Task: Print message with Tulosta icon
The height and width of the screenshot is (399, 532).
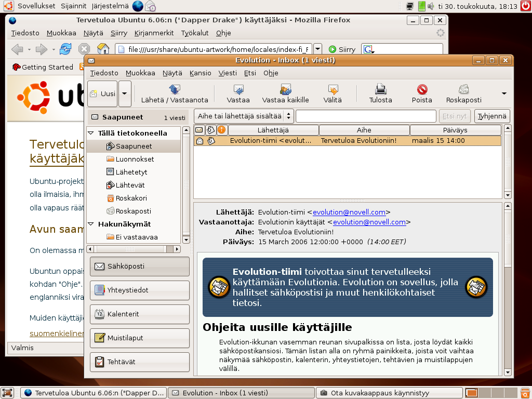Action: [380, 89]
